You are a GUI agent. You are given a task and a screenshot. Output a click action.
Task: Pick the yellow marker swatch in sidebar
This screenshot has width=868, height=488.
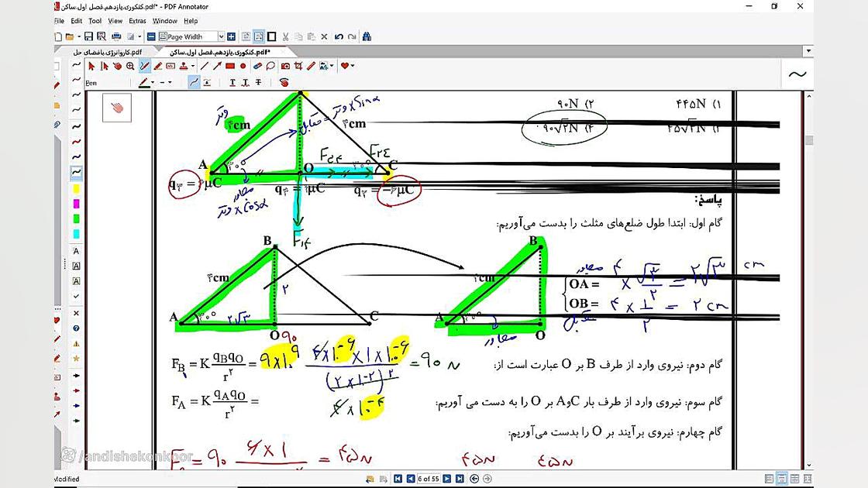(x=77, y=189)
